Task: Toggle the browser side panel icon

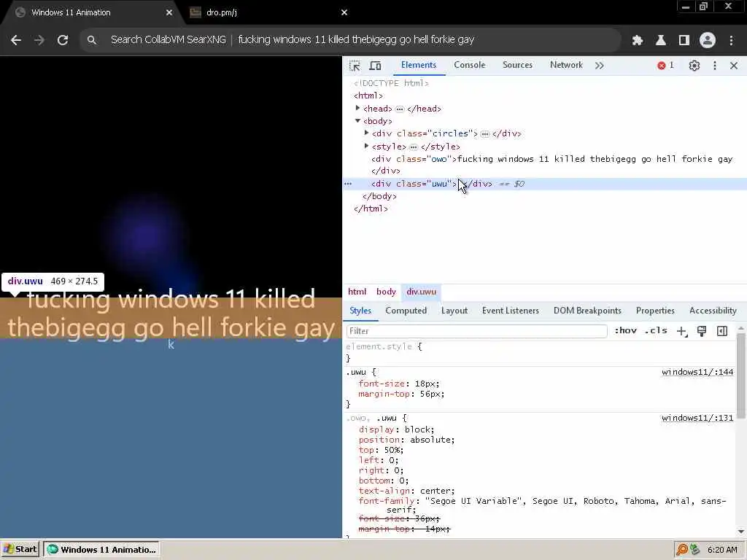Action: (684, 41)
